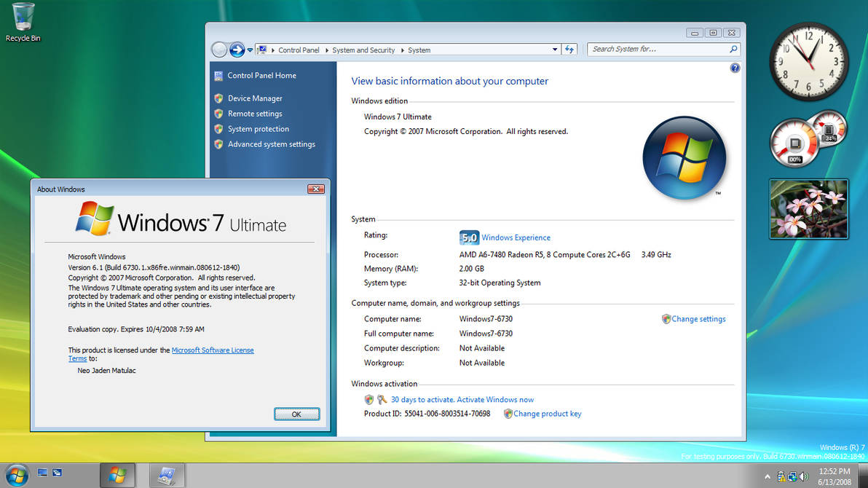Click the 5.0 rating badge
The image size is (868, 488).
coord(469,237)
